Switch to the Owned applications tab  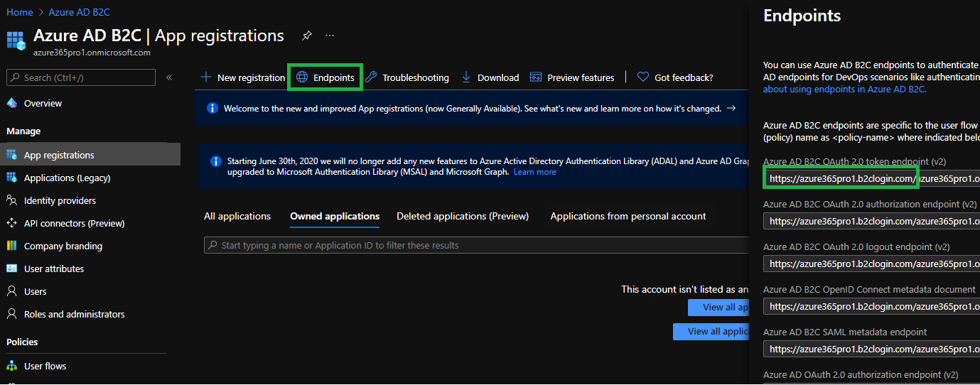[x=335, y=216]
